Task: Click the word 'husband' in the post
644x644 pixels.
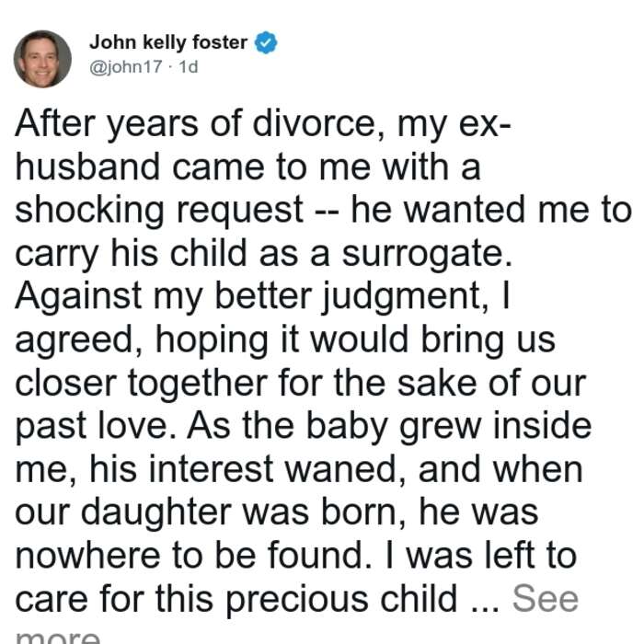Action: (87, 167)
